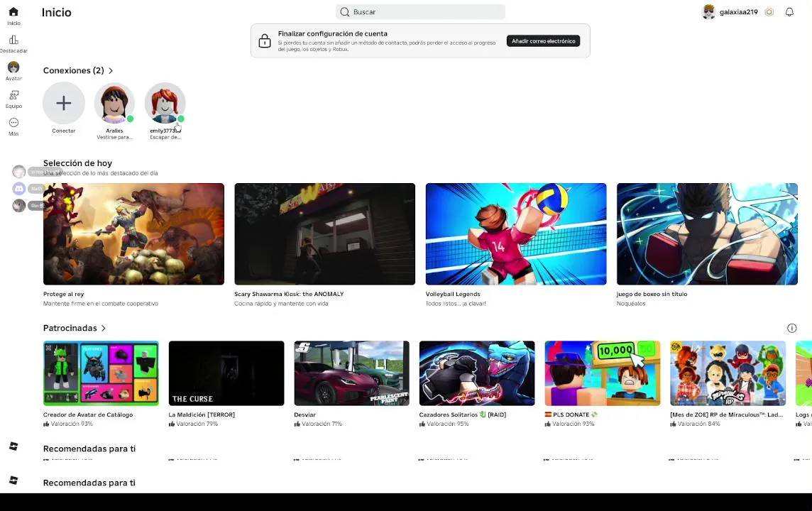Open Patrocinadas heading link
The width and height of the screenshot is (812, 511).
(70, 328)
